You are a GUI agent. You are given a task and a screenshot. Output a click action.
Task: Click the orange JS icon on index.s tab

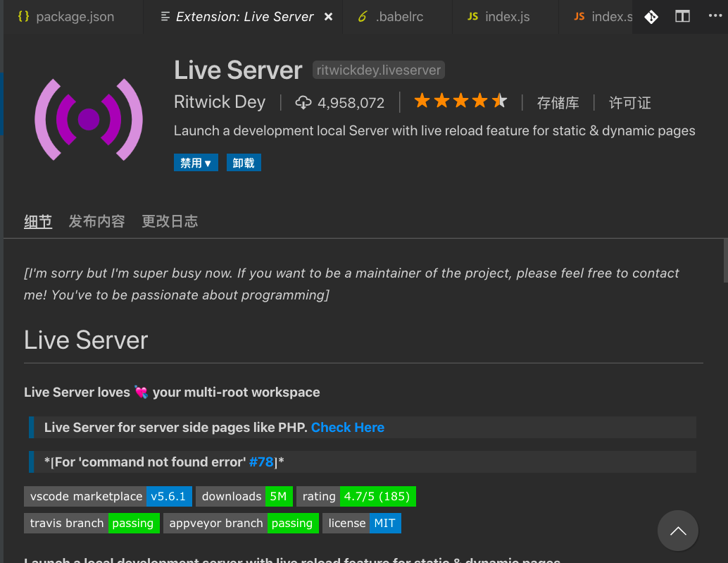click(x=579, y=17)
